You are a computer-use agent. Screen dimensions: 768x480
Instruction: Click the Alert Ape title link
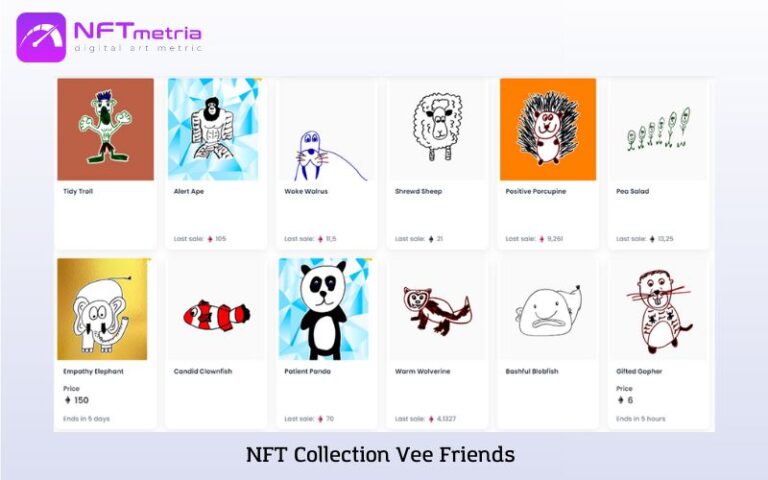[189, 192]
